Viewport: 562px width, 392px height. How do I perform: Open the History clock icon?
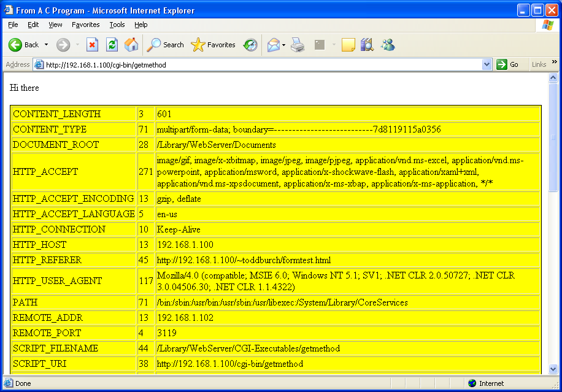250,45
